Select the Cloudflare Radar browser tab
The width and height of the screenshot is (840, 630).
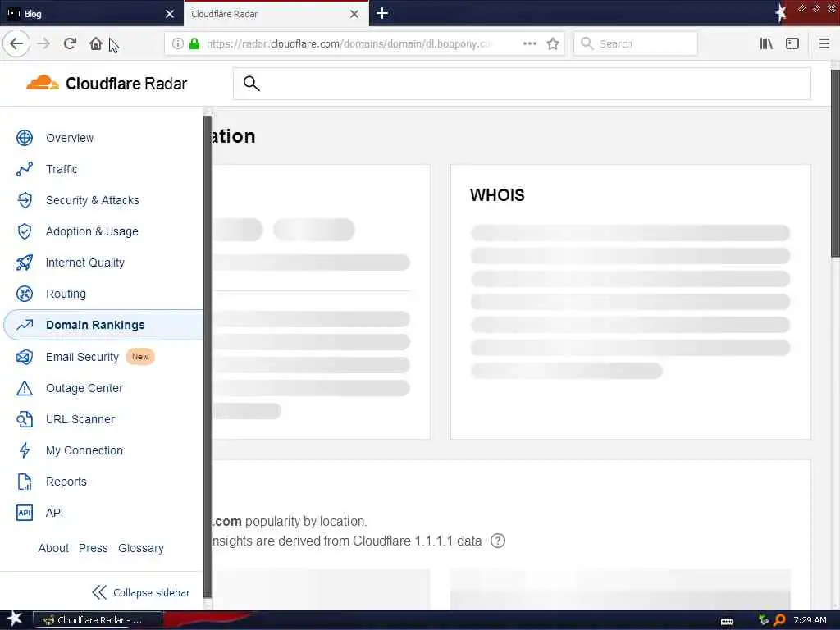point(276,13)
